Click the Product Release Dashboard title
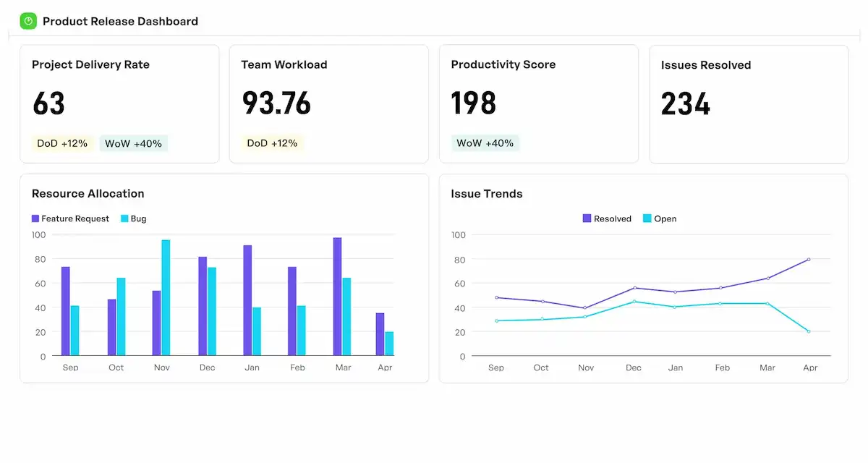The image size is (868, 463). tap(120, 22)
